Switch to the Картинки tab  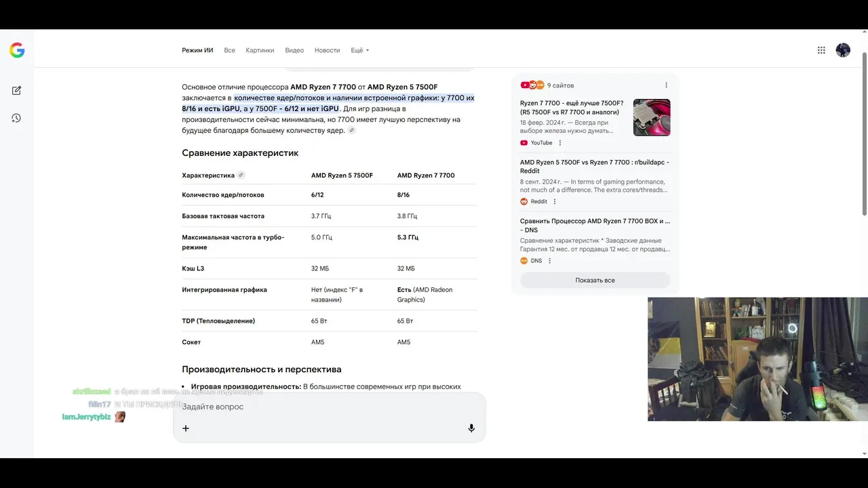260,50
